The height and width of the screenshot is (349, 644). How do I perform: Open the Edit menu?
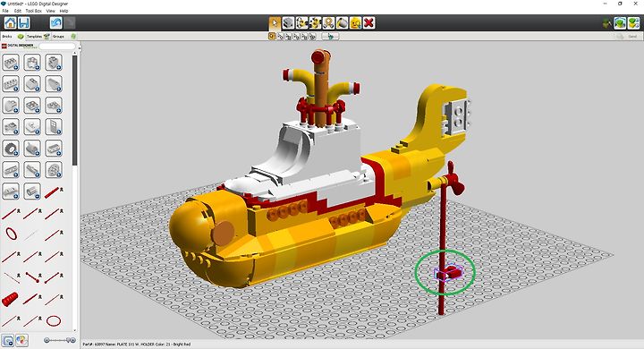click(x=18, y=11)
